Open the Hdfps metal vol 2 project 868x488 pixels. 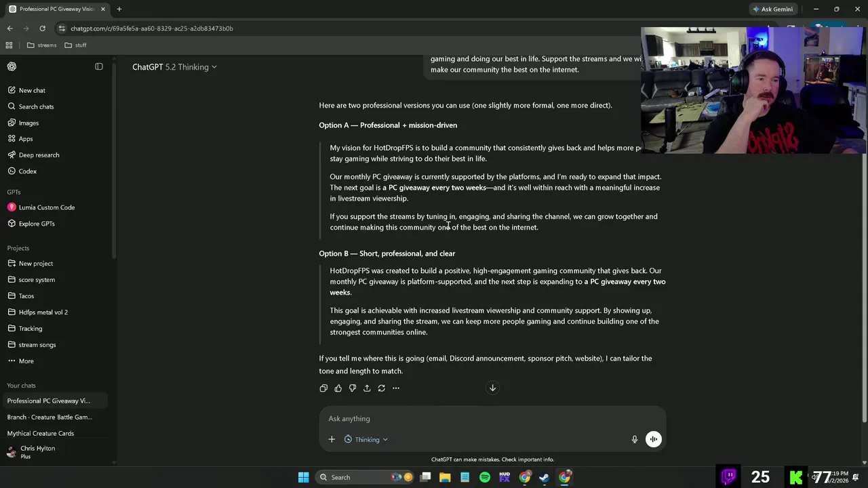(37, 312)
